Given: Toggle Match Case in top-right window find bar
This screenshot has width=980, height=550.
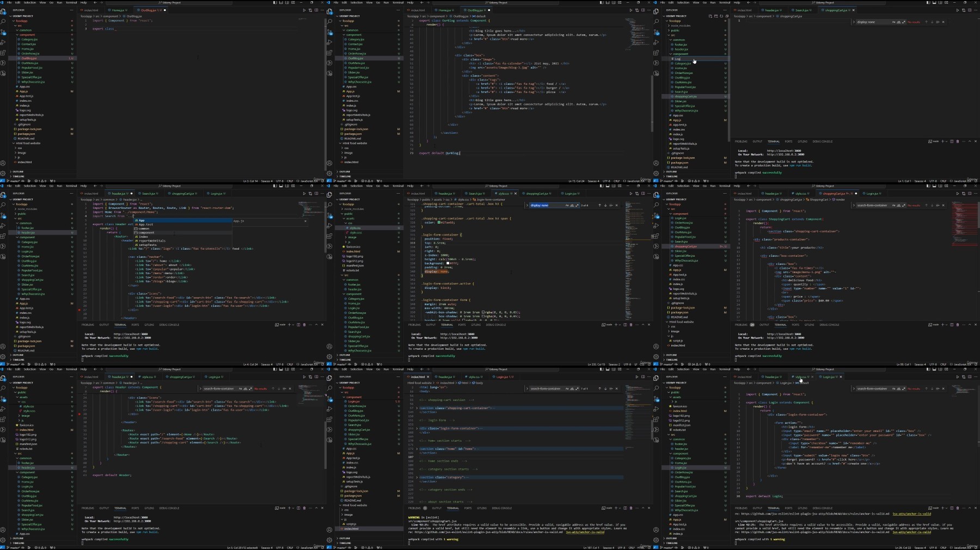Looking at the screenshot, I should [x=893, y=22].
